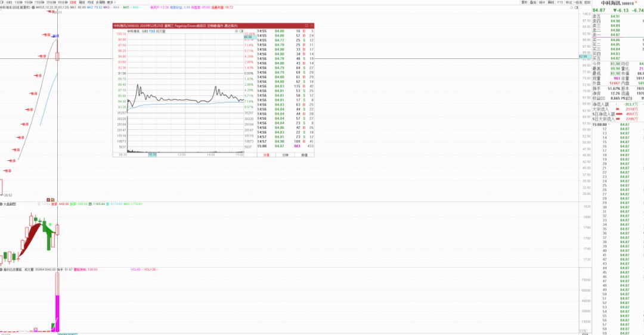Click the popup chart panel layout icon
The width and height of the screenshot is (644, 335).
[241, 31]
